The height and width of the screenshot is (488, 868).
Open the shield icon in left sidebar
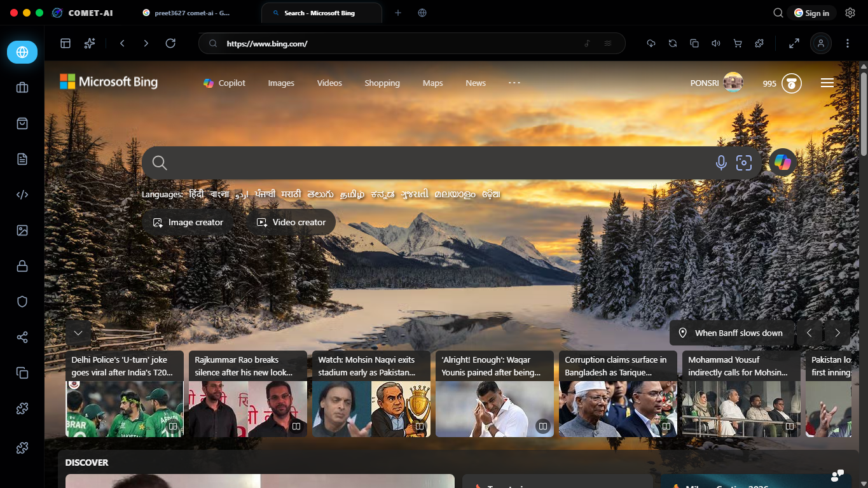pos(22,302)
